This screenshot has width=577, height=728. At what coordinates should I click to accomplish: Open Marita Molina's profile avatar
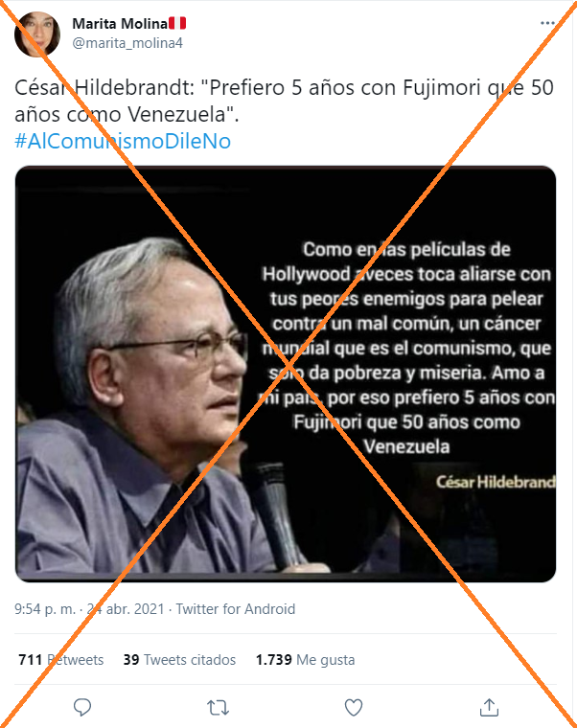pos(37,34)
